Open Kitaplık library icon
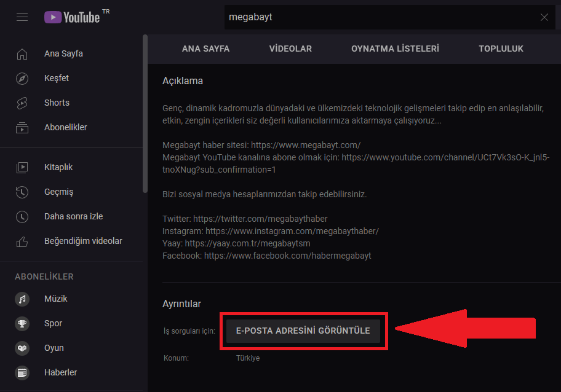The width and height of the screenshot is (561, 392). click(22, 167)
